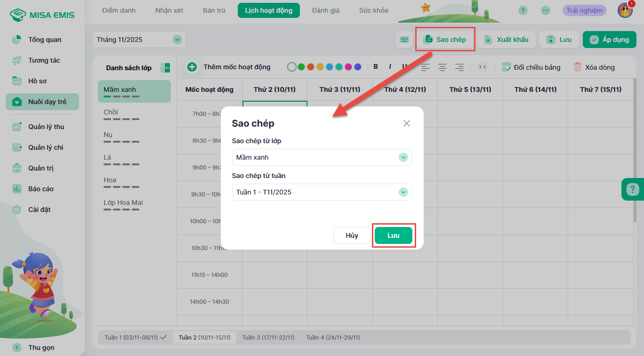The image size is (644, 356).
Task: Expand the 'Sao chép từ tuần' dropdown
Action: pos(403,192)
